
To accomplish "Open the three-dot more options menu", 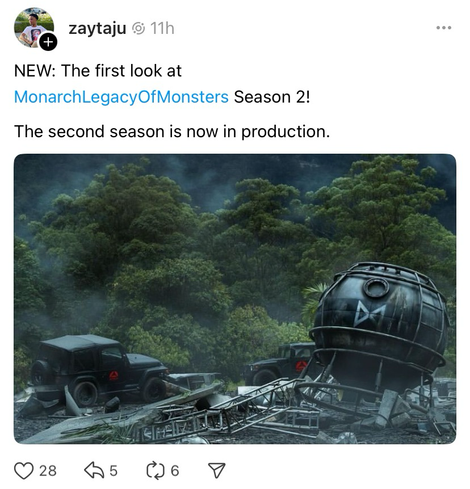I will [444, 28].
